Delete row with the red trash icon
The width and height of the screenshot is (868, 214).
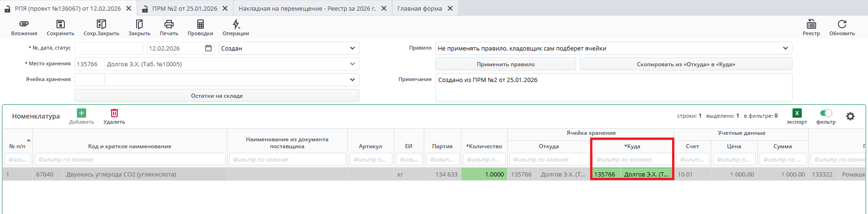114,113
